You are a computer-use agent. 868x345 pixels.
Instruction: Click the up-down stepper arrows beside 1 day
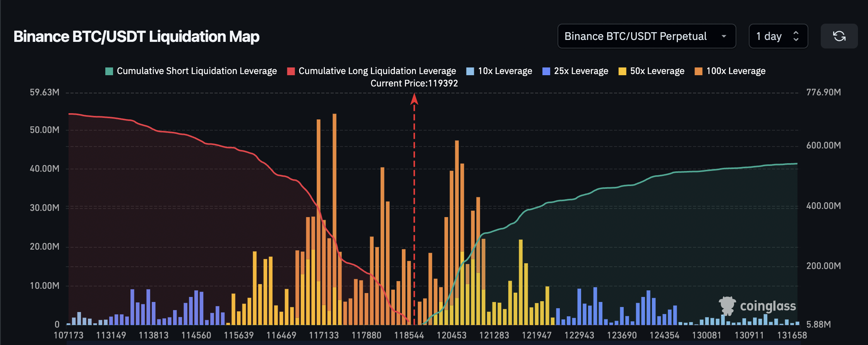tap(796, 36)
